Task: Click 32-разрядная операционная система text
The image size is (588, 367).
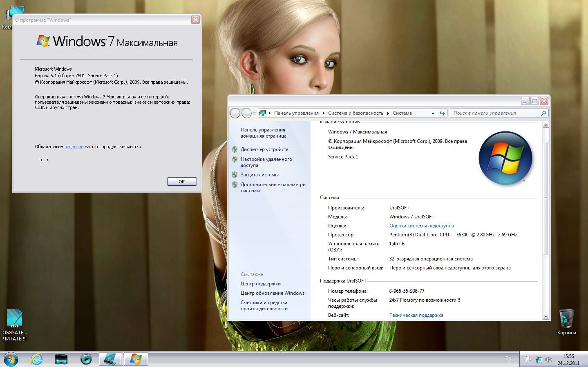Action: 431,259
